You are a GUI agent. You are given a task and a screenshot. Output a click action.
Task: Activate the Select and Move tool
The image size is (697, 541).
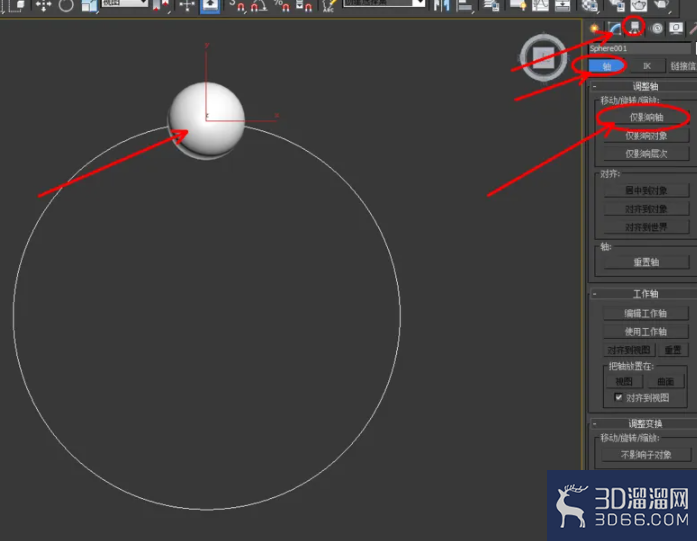(44, 5)
